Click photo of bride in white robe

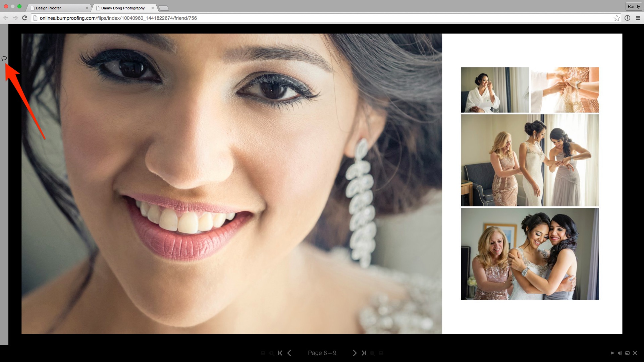[495, 90]
